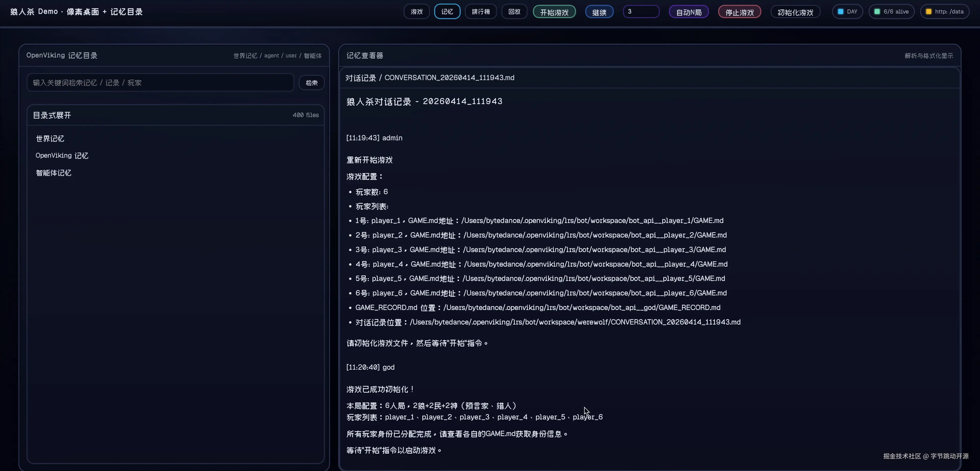Click the round count field showing 3
The width and height of the screenshot is (980, 471).
(641, 11)
